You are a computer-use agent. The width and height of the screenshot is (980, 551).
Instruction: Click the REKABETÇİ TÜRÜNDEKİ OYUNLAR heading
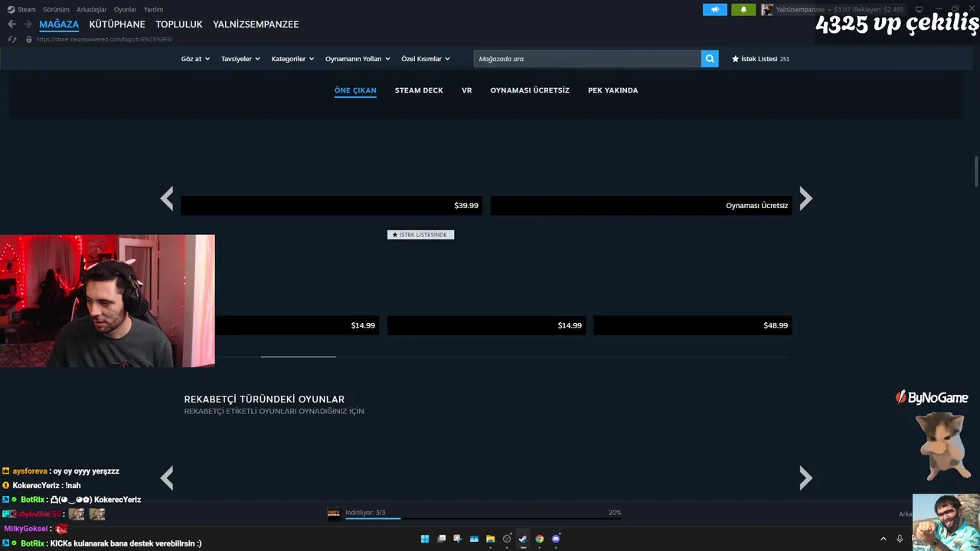pyautogui.click(x=264, y=399)
